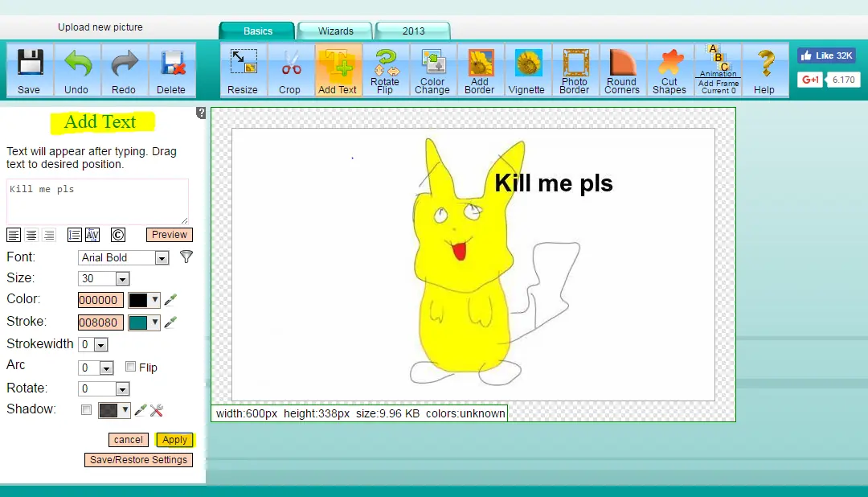
Task: Center align the text
Action: (x=31, y=235)
